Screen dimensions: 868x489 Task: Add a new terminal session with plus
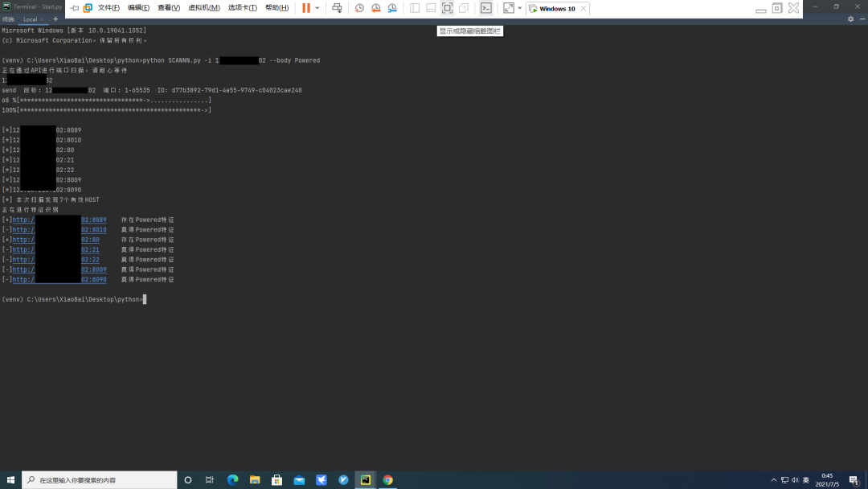click(x=55, y=18)
